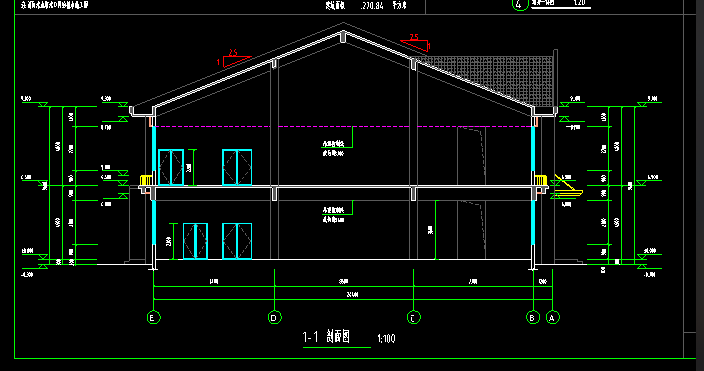Pick the left red roof slope triangle
The height and width of the screenshot is (371, 704).
point(234,59)
